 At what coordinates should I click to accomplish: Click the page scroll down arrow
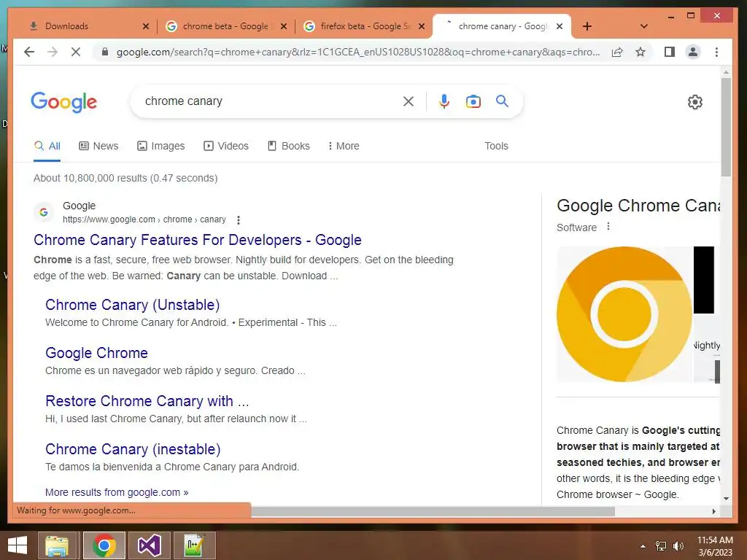point(726,499)
